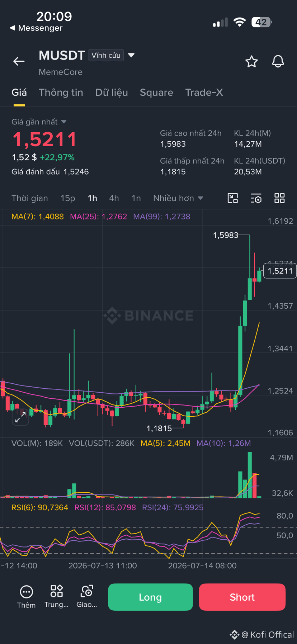Select the 1n timeframe
The height and width of the screenshot is (644, 297).
point(136,198)
